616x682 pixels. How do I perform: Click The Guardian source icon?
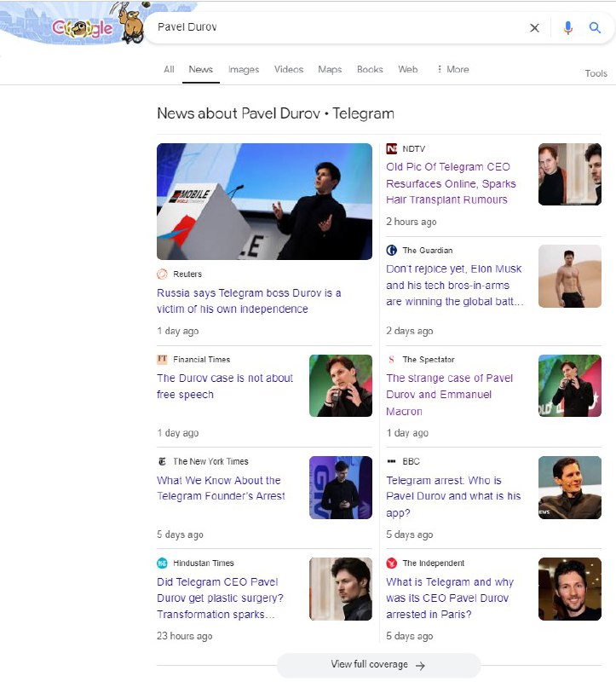pos(391,250)
